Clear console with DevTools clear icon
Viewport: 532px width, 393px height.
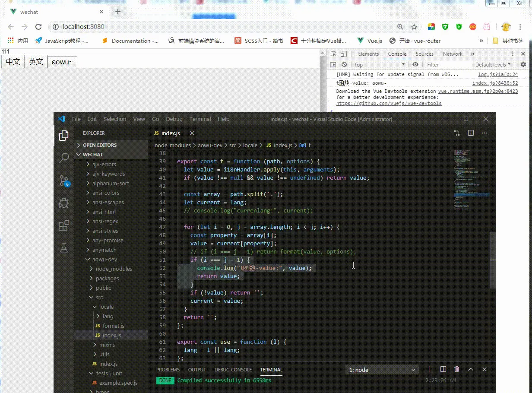[344, 64]
